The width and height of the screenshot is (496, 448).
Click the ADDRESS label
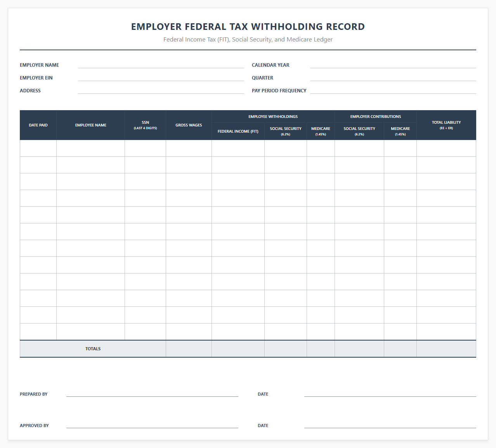click(x=30, y=90)
